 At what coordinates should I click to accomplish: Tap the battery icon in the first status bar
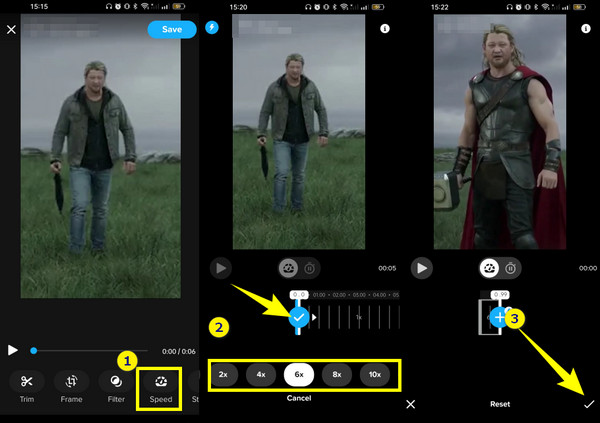click(179, 7)
